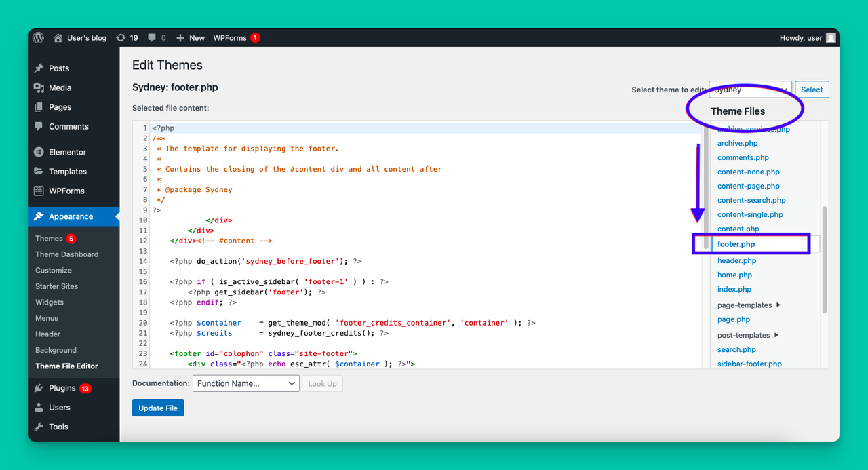This screenshot has height=470, width=868.
Task: Open Starter Sites submenu item
Action: pyautogui.click(x=56, y=286)
